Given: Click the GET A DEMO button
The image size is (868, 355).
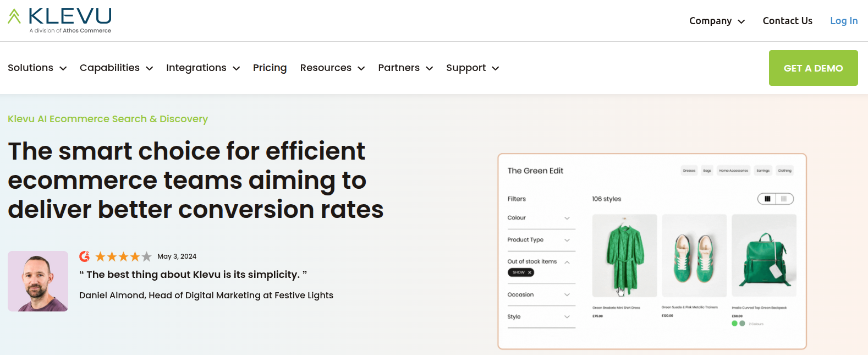Looking at the screenshot, I should [813, 68].
